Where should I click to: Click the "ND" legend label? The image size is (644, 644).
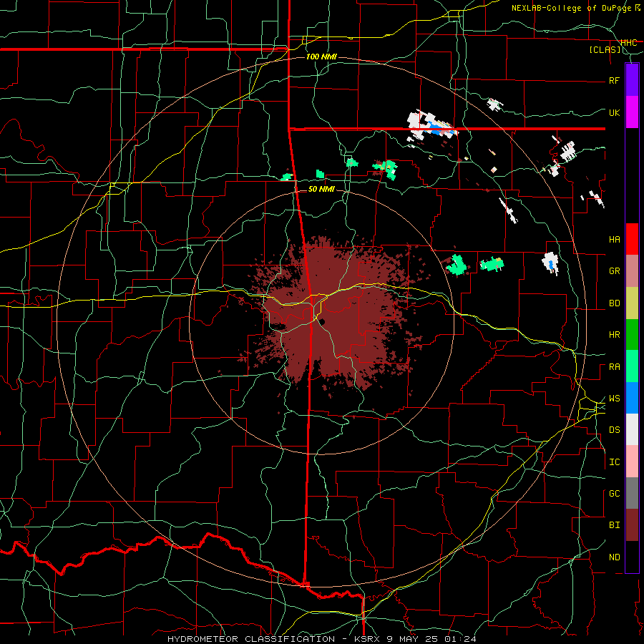click(x=614, y=557)
